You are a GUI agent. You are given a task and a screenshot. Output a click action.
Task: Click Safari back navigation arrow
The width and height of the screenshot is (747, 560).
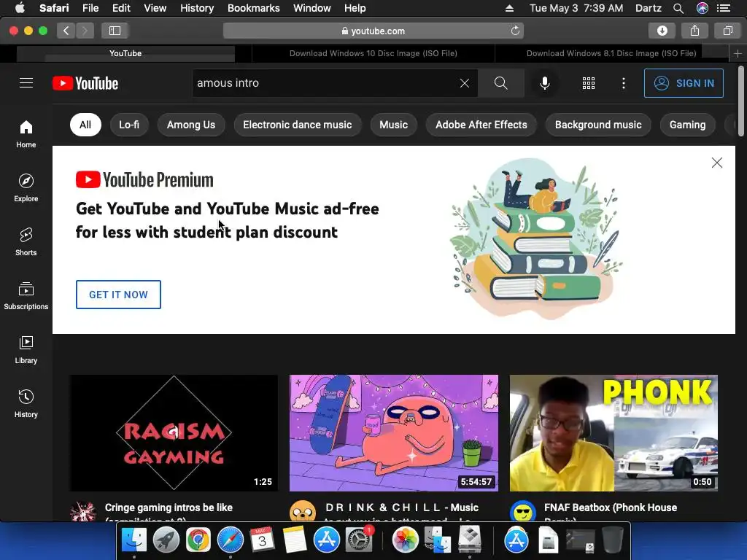[x=66, y=31]
